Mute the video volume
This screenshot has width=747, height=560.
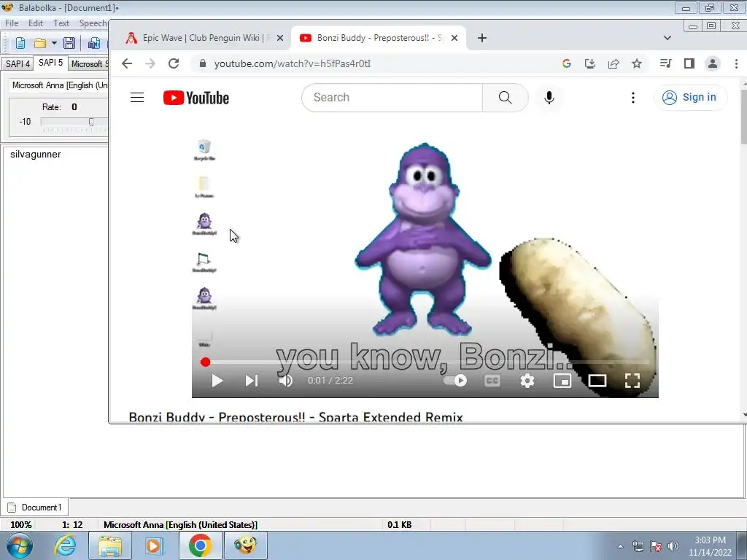pos(286,381)
